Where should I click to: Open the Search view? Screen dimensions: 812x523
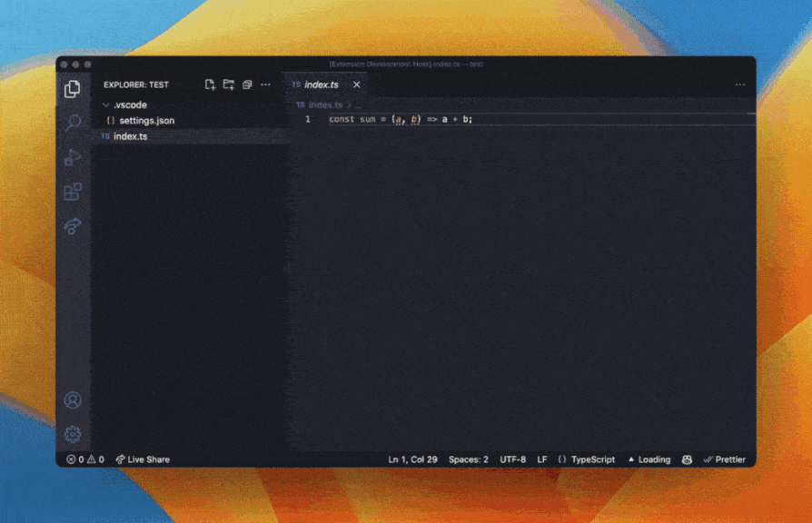pos(73,122)
